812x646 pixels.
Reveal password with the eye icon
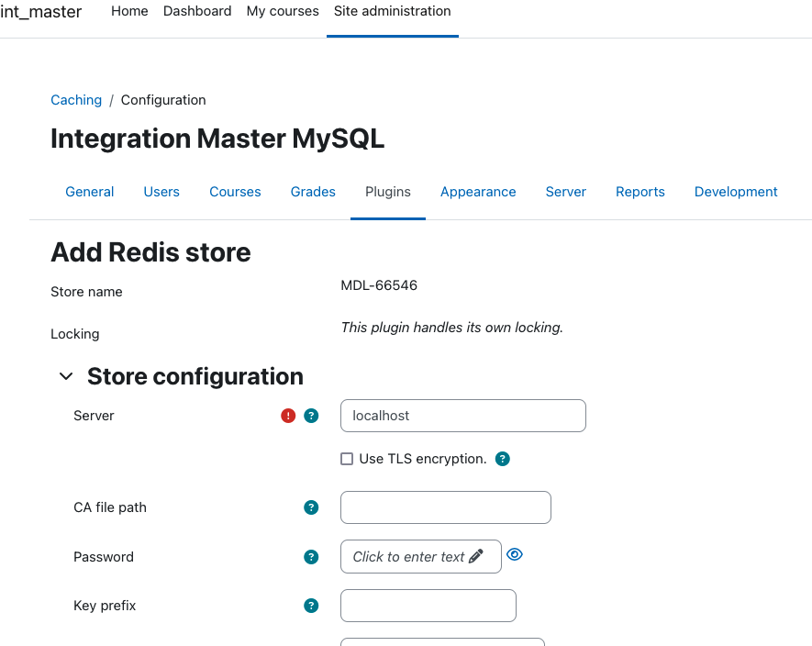(514, 554)
